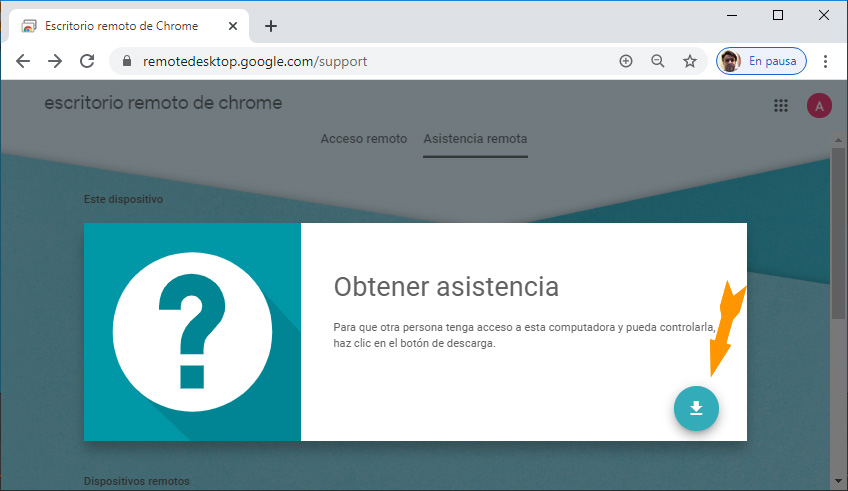
Task: Click the zoom magnifier icon in address bar
Action: tap(658, 61)
